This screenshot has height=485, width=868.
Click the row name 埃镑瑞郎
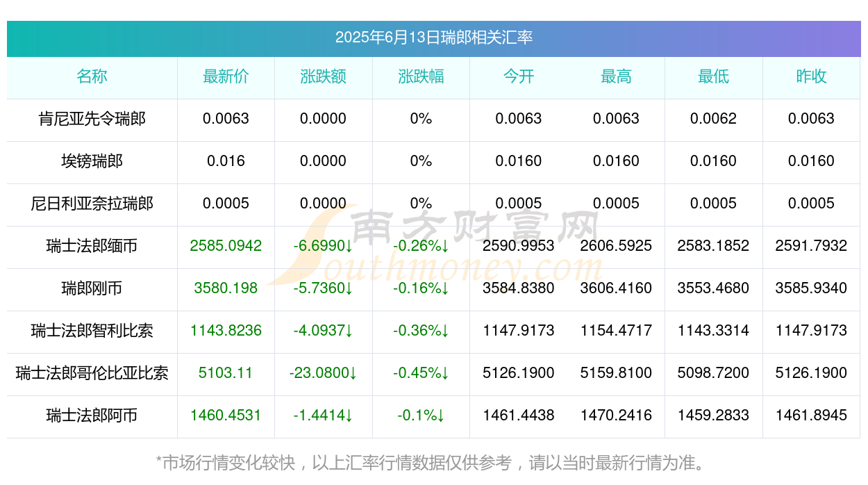(92, 161)
